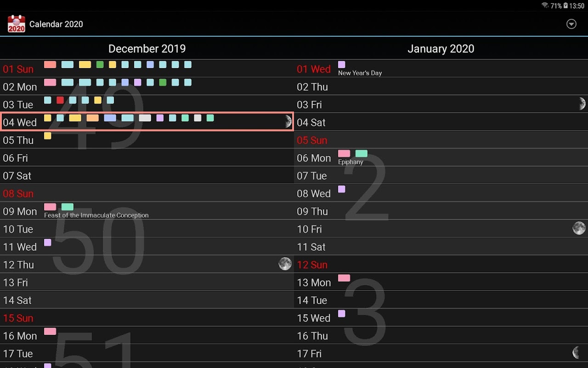Viewport: 588px width, 368px height.
Task: Select the 14 Sat December date
Action: tap(17, 300)
